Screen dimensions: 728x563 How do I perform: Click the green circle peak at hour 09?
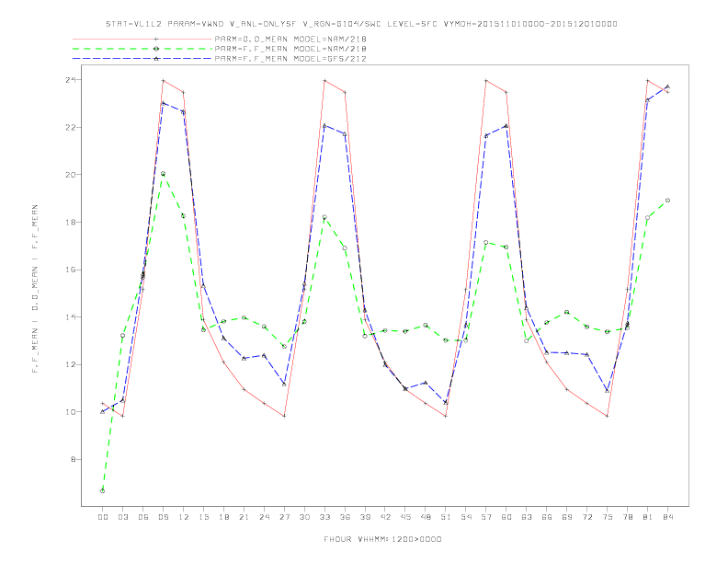163,174
